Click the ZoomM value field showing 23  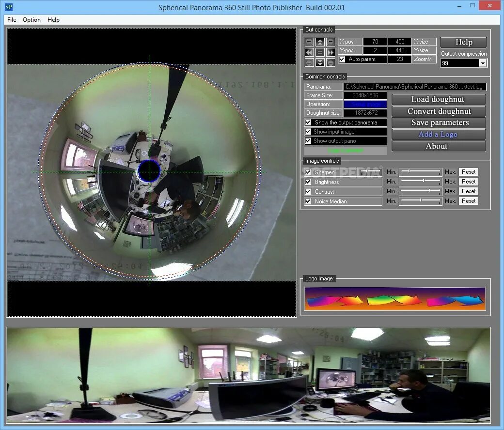point(399,59)
